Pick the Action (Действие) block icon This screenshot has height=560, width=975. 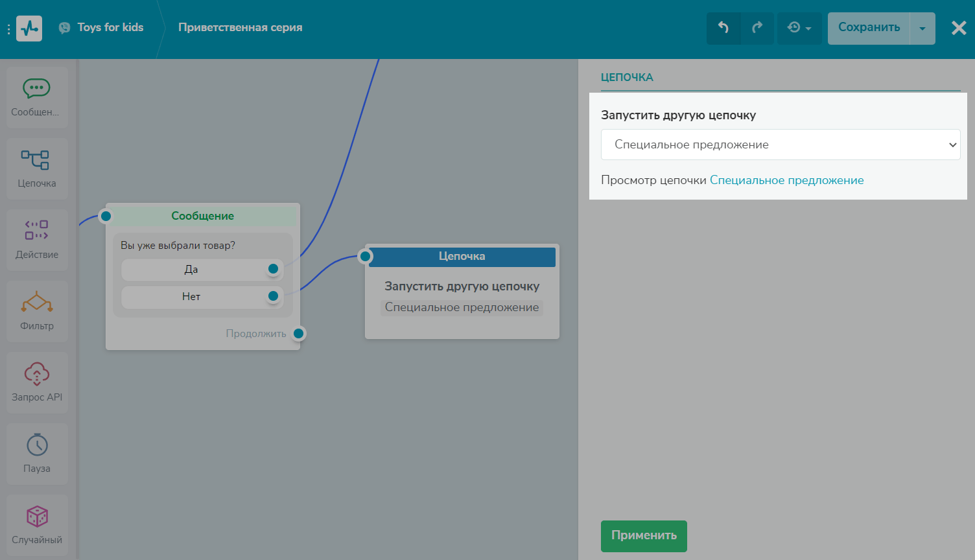point(36,231)
